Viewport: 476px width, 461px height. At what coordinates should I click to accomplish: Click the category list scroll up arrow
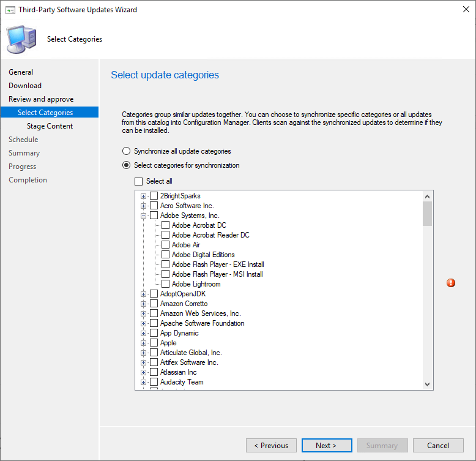(427, 197)
